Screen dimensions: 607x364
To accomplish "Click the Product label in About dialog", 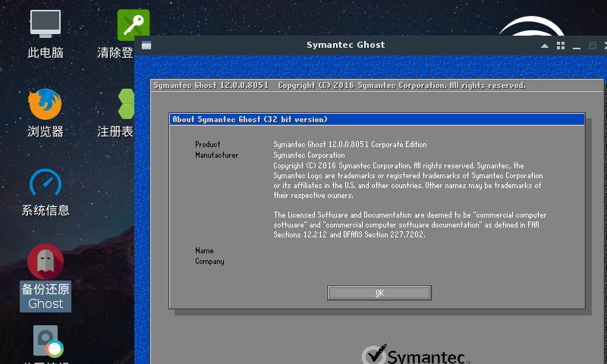I will pos(207,144).
